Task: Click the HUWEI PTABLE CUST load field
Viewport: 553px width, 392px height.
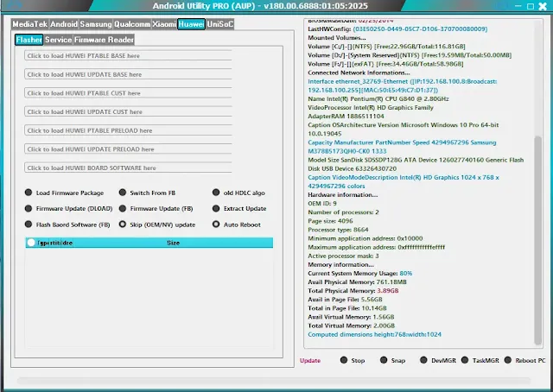Action: coord(128,92)
